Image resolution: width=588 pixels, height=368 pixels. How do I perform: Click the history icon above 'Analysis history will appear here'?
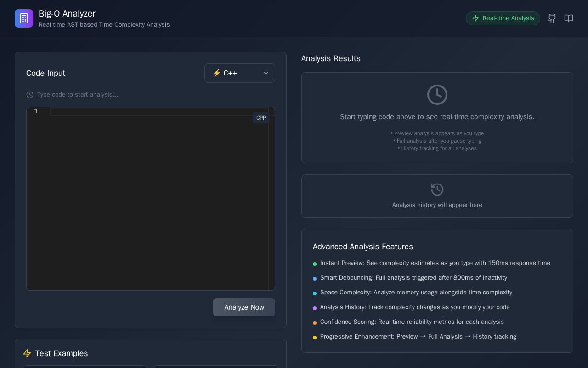[x=437, y=190]
